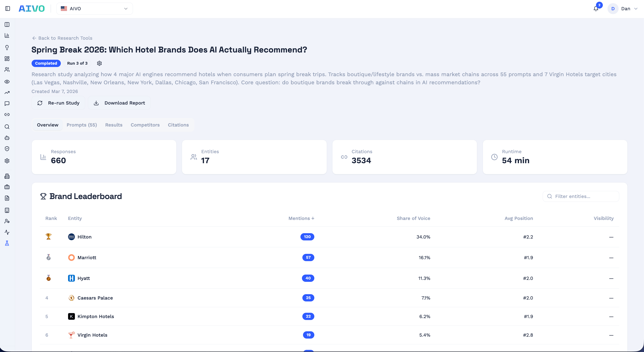Open the bar chart analytics icon in sidebar

point(7,35)
